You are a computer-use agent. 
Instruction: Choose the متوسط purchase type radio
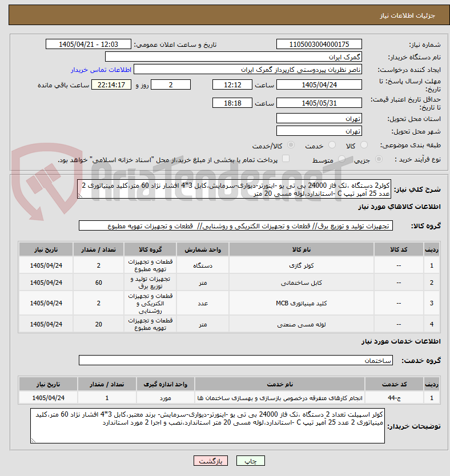(341, 159)
